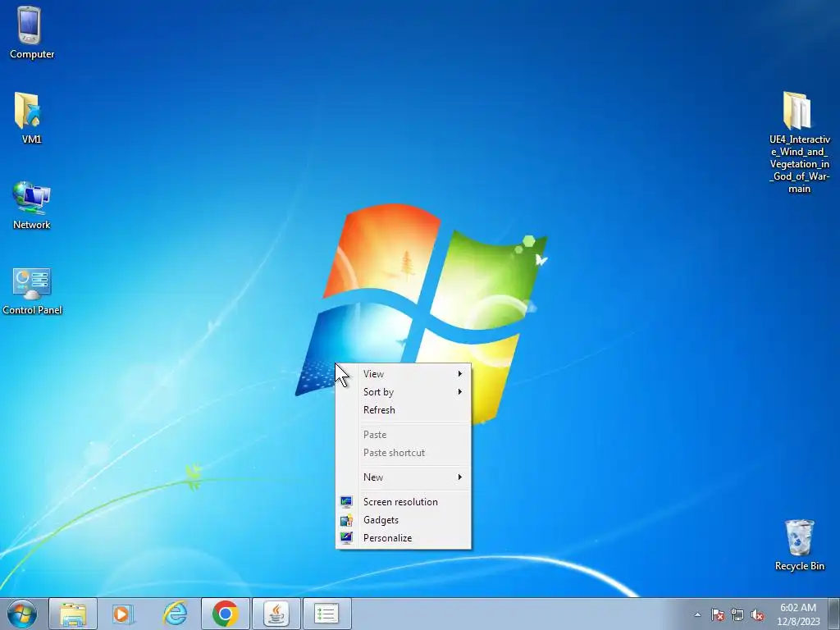Open the Windows Start orb
Viewport: 840px width, 630px height.
pyautogui.click(x=22, y=614)
